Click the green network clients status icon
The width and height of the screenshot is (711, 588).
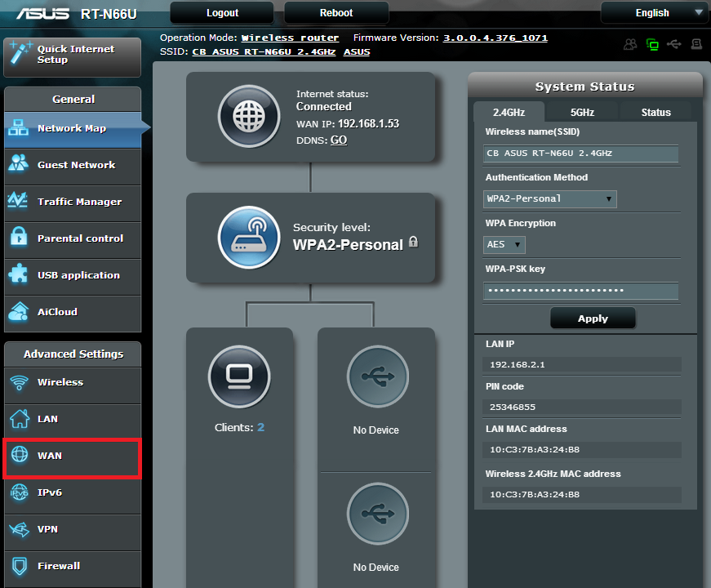[652, 44]
